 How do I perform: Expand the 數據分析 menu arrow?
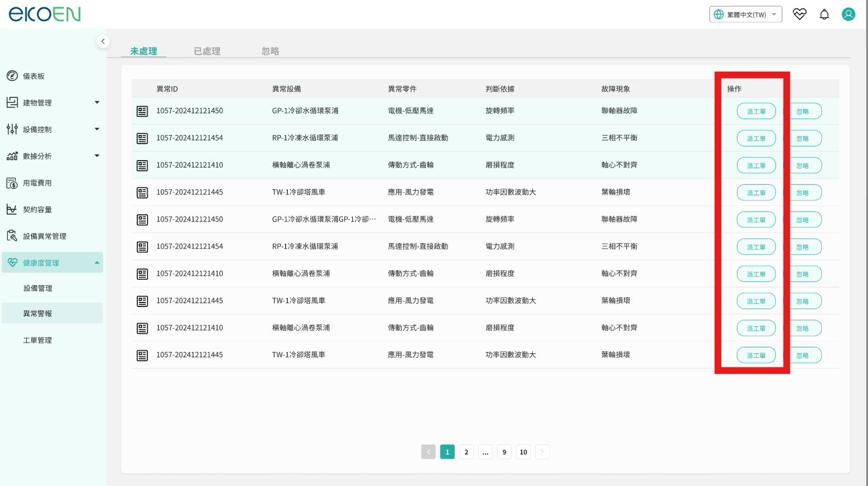97,156
